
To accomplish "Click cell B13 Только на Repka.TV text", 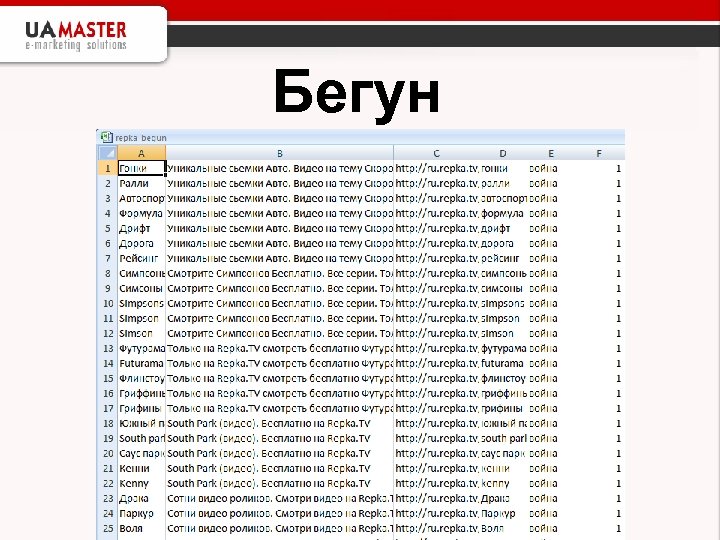I will [x=280, y=349].
